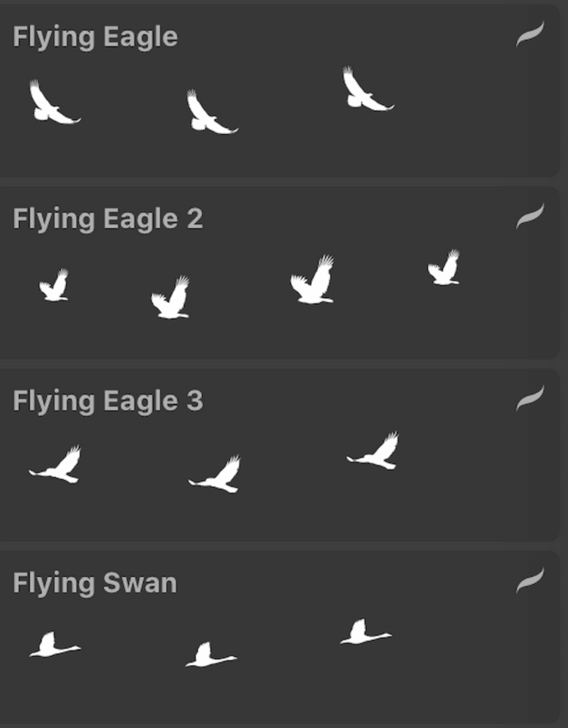Click the leftmost eagle in Flying Eagle 3 preview

point(58,466)
